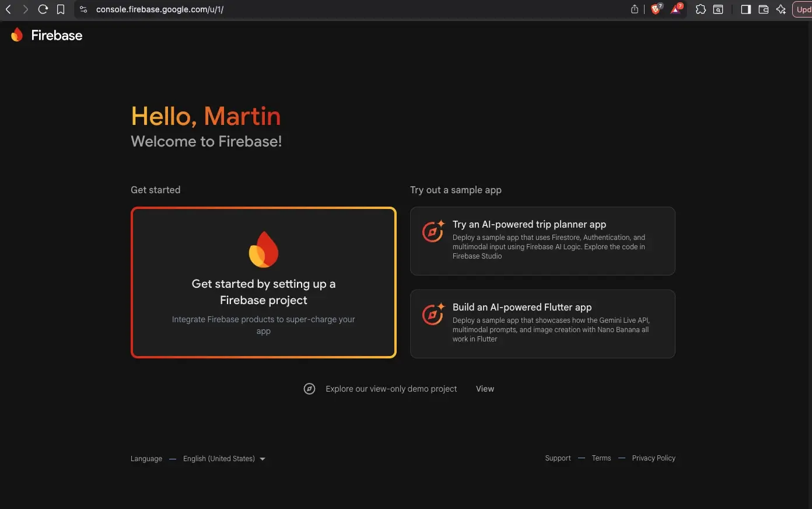
Task: Bookmark this page
Action: point(61,9)
